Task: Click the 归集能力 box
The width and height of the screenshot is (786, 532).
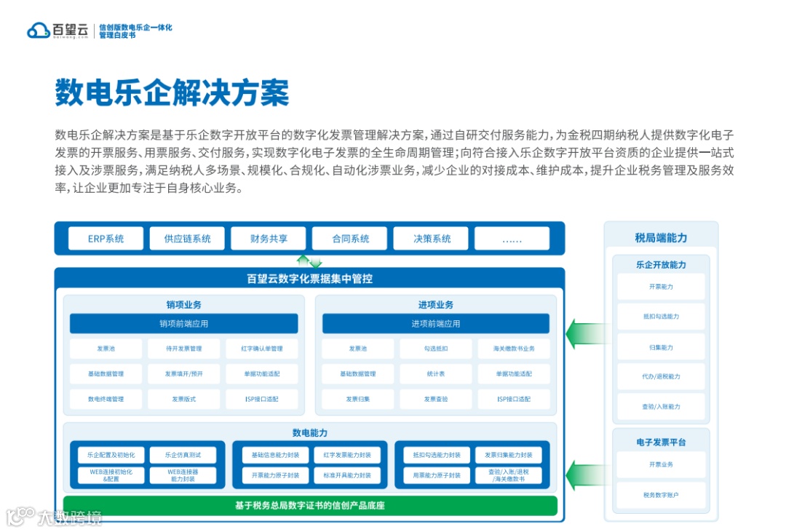Action: tap(661, 347)
